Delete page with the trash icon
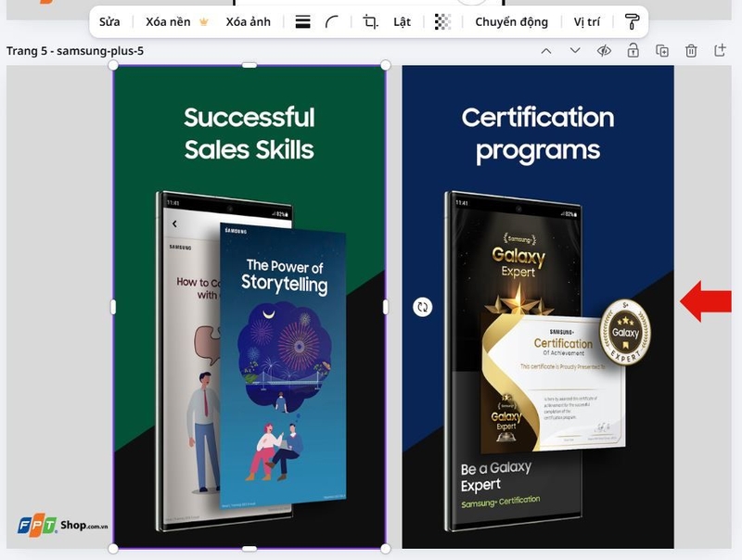This screenshot has height=560, width=742. [x=691, y=51]
